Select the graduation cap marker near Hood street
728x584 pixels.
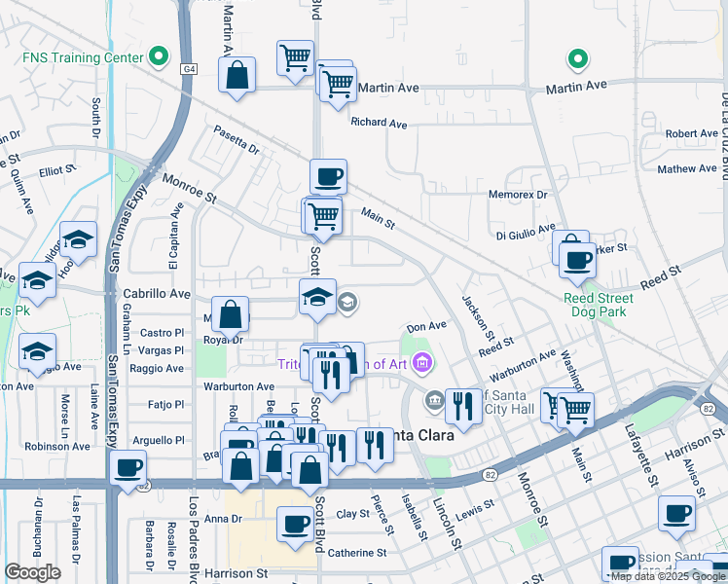tap(79, 240)
